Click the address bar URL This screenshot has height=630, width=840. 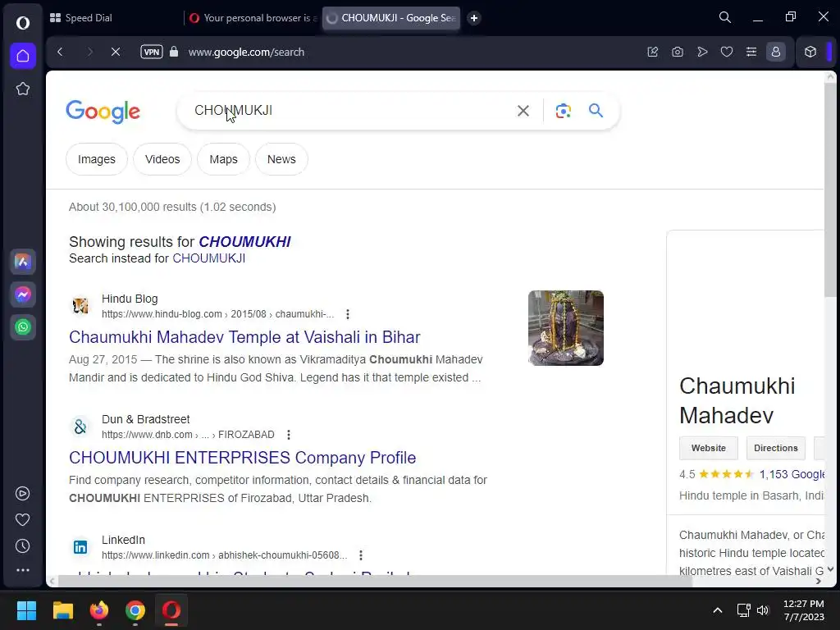click(x=246, y=52)
